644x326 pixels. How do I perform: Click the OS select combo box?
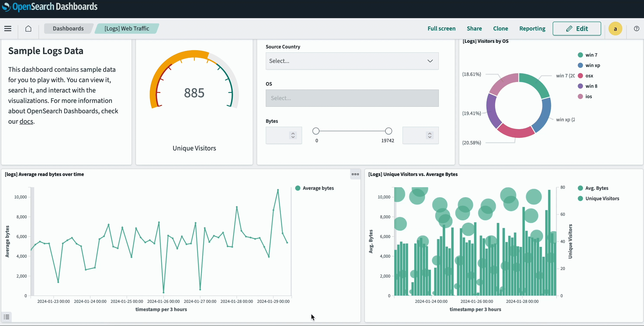[x=352, y=98]
